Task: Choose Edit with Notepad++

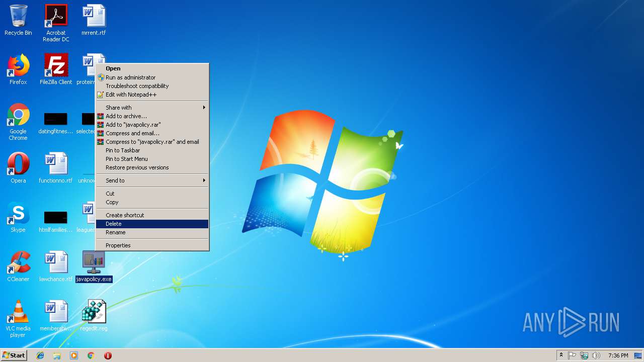Action: [152, 95]
